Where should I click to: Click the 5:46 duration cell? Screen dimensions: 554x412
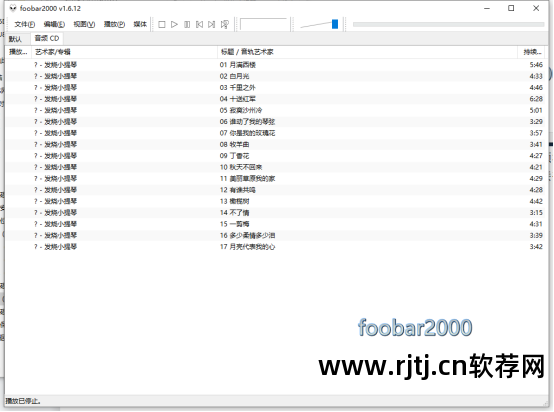(x=536, y=65)
